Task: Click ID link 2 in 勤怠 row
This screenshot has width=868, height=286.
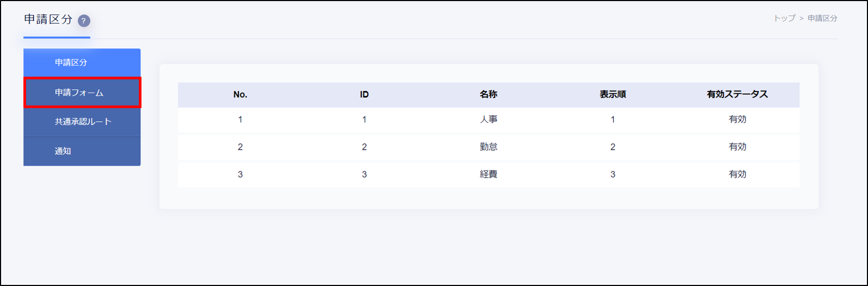Action: point(364,147)
